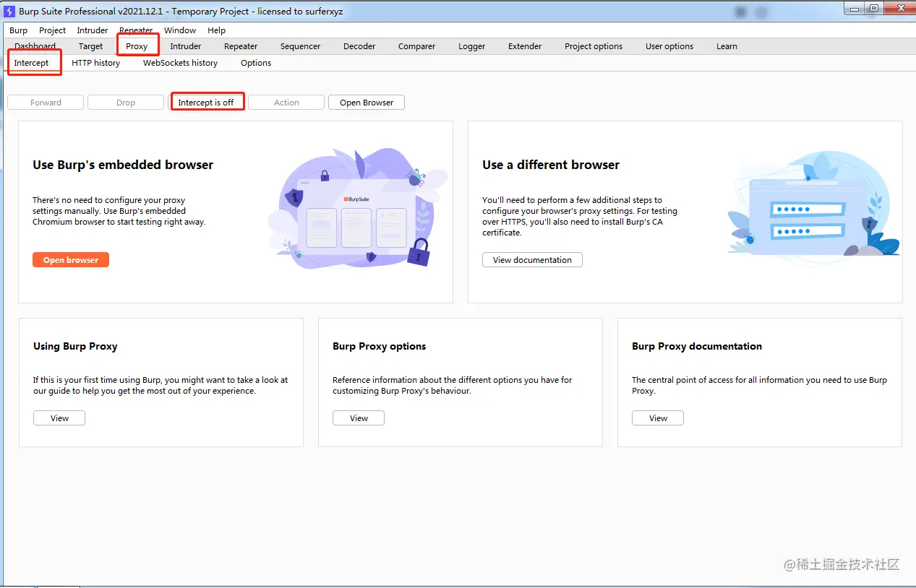Viewport: 916px width, 588px height.
Task: Click the Open Browser toolbar button
Action: 367,103
